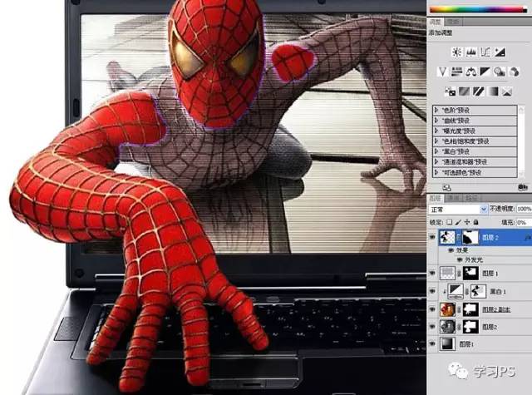This screenshot has width=532, height=395.
Task: Click the Curves adjustment icon
Action: 485,52
